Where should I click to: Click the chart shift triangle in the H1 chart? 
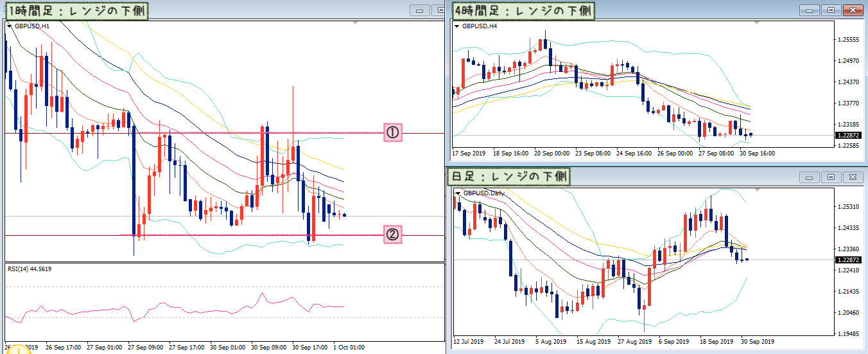pos(355,22)
